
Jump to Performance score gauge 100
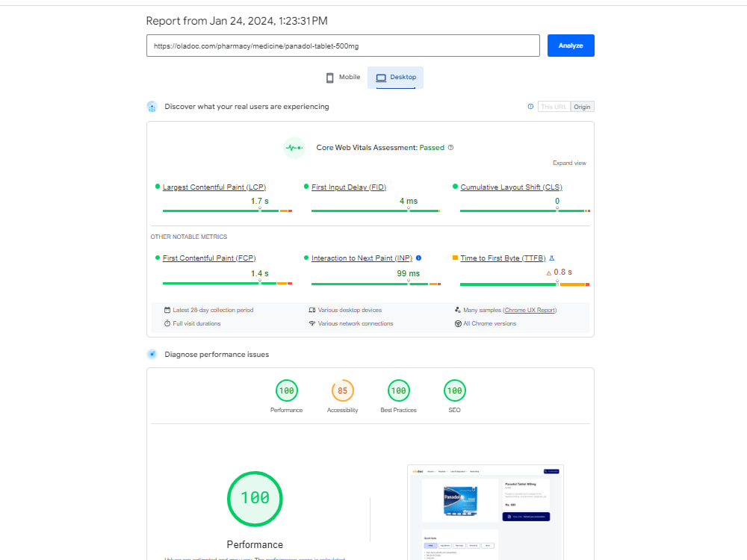tap(286, 391)
